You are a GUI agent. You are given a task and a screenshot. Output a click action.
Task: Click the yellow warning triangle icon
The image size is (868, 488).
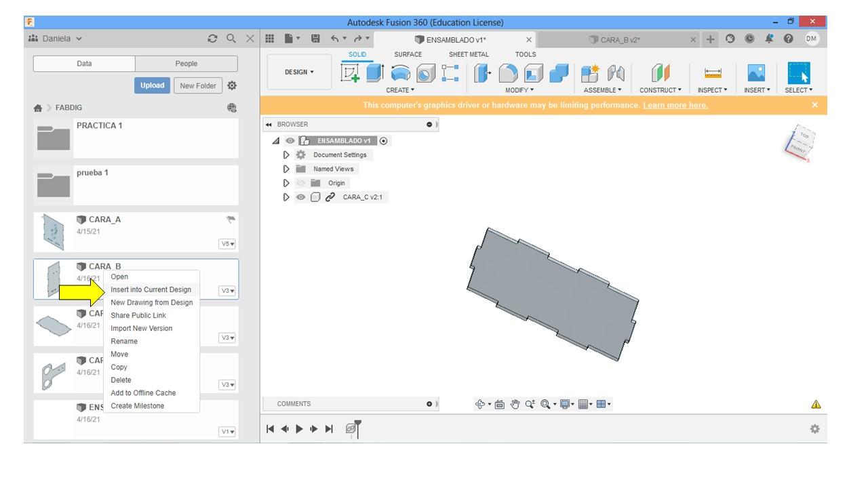[816, 404]
